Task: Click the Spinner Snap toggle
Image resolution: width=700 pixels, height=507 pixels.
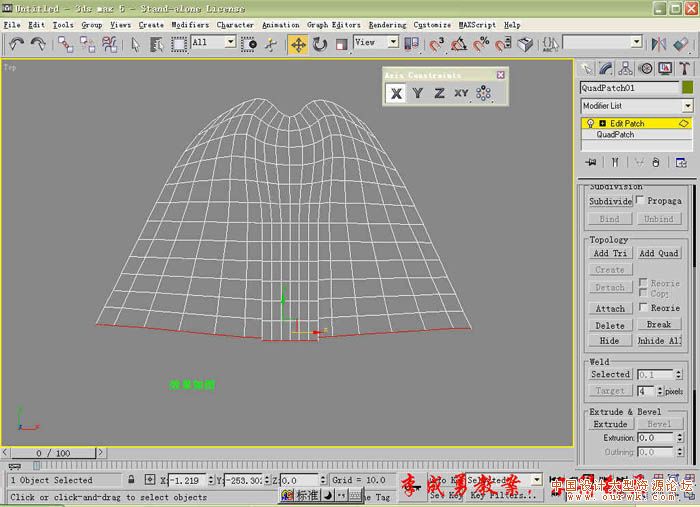Action: tap(503, 44)
